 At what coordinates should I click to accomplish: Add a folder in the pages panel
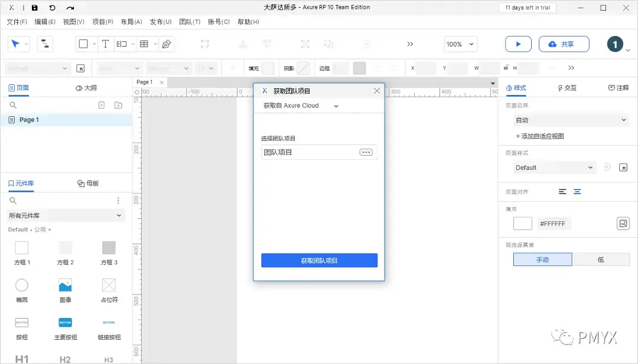click(x=118, y=104)
